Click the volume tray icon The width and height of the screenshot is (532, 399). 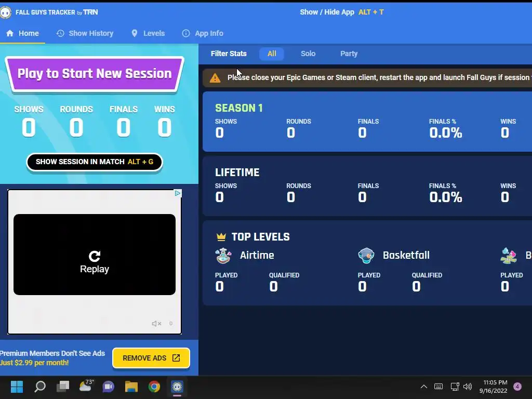(x=468, y=387)
